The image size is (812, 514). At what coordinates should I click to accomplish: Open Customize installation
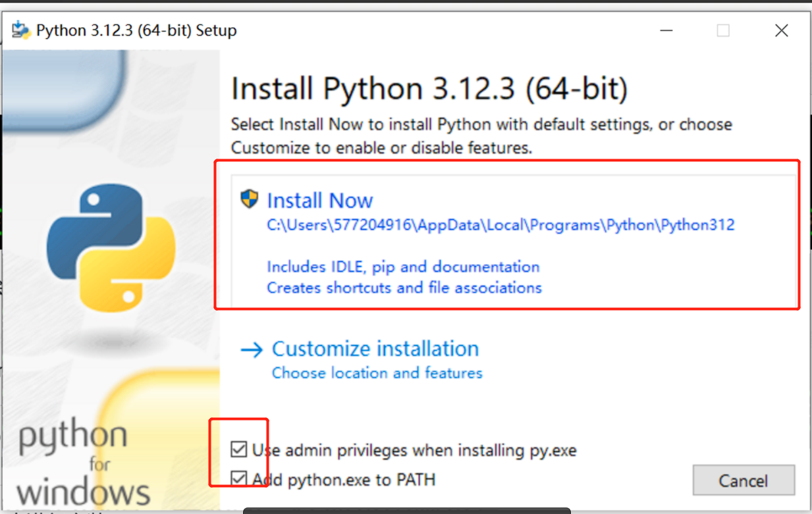tap(375, 349)
